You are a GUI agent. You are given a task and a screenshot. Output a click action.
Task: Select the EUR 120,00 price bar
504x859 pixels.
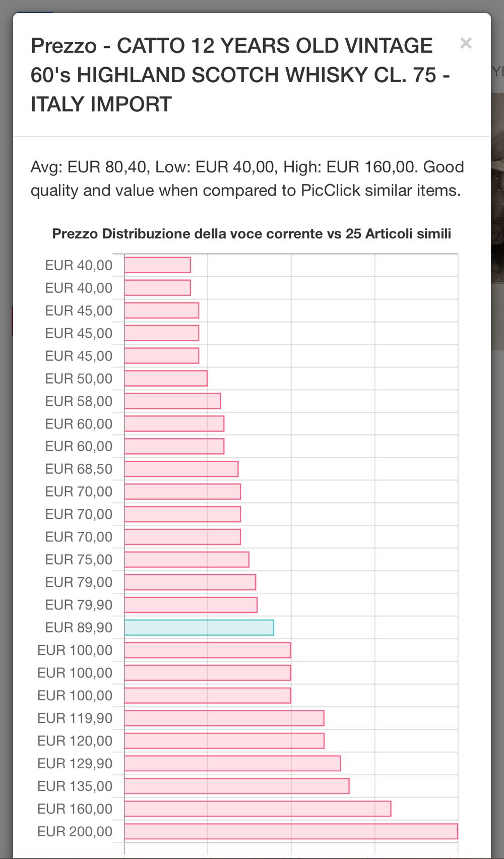tap(224, 741)
